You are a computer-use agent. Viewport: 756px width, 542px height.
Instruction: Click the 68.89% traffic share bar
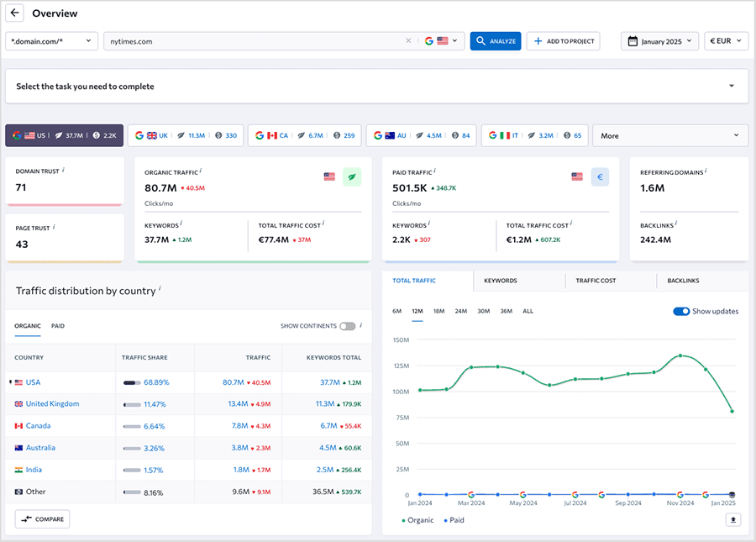pos(132,383)
